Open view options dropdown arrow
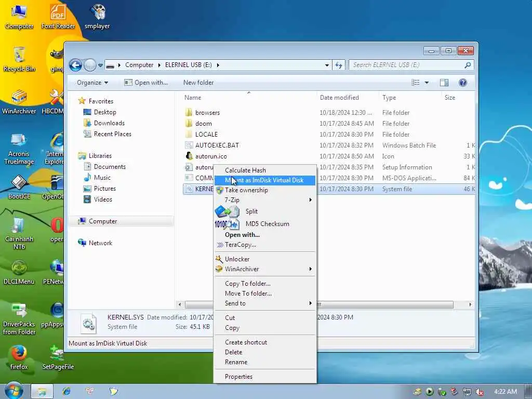 [427, 83]
